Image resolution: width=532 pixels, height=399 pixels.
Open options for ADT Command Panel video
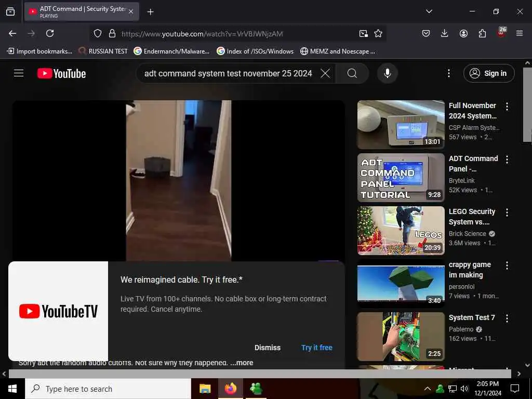pyautogui.click(x=507, y=159)
